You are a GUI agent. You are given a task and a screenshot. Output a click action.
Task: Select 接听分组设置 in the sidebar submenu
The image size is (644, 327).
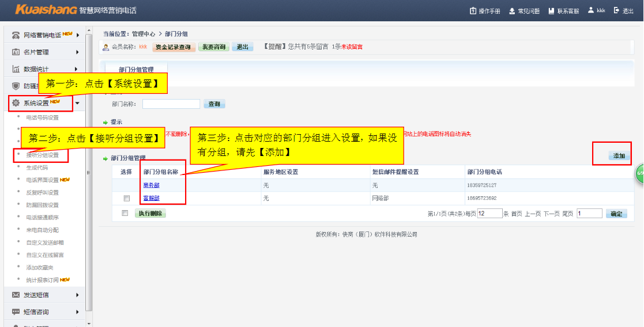pyautogui.click(x=43, y=155)
